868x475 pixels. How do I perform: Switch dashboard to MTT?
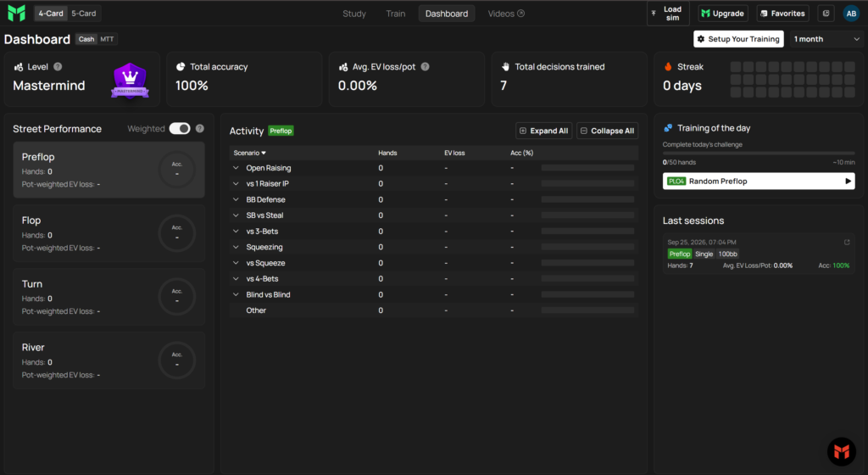click(x=107, y=39)
